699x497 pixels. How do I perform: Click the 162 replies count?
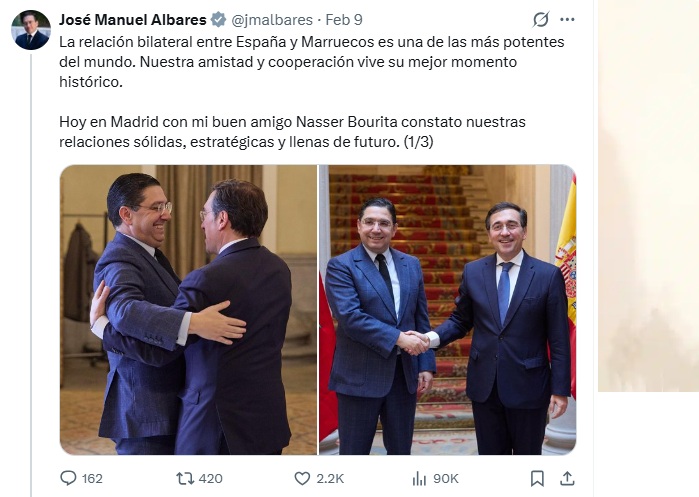(92, 478)
